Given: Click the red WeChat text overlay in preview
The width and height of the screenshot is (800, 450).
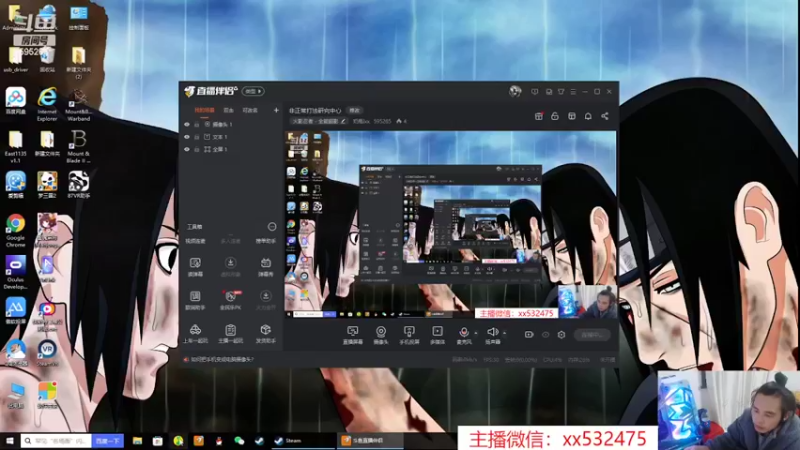Looking at the screenshot, I should (x=516, y=313).
